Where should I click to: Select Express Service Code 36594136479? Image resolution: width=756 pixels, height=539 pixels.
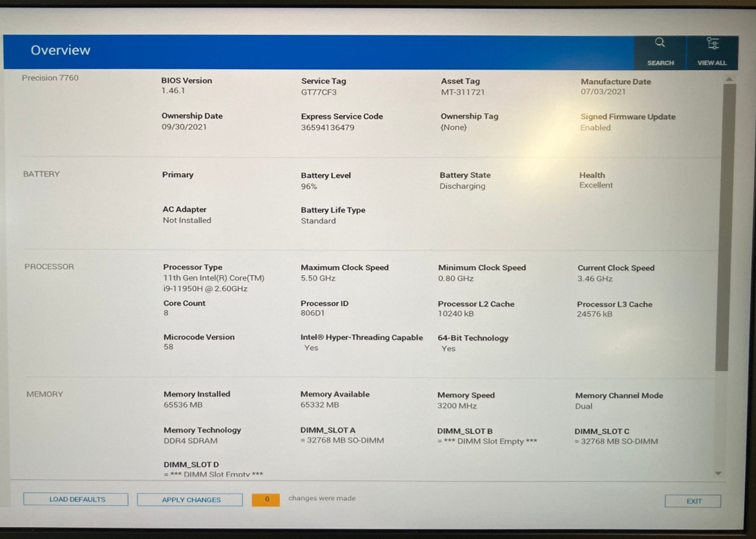[328, 127]
